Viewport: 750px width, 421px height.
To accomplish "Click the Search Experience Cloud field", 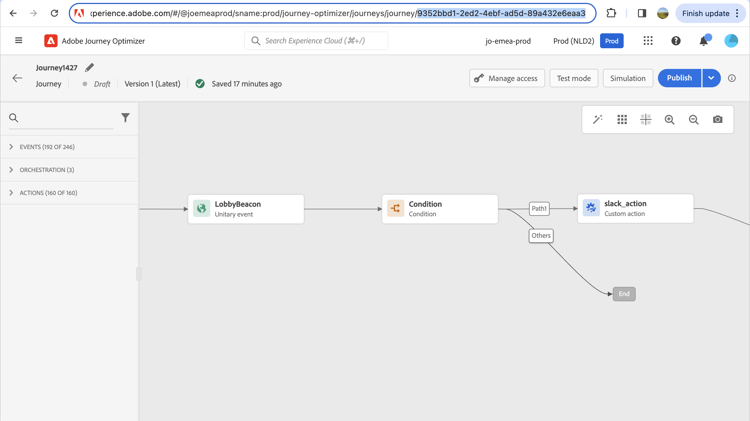I will point(316,41).
